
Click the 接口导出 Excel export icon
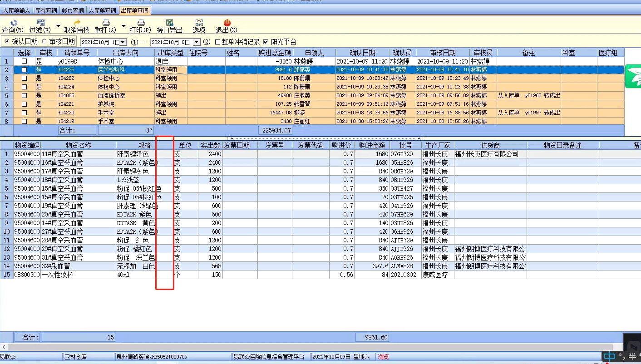pyautogui.click(x=169, y=23)
